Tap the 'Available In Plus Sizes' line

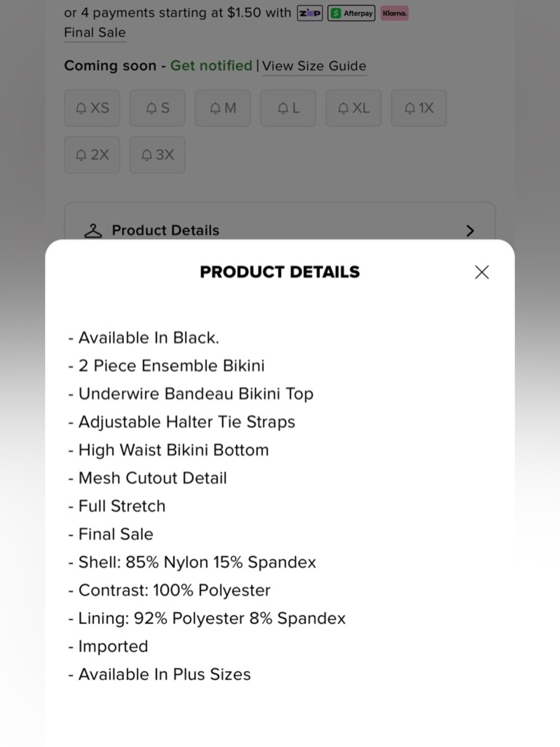tap(164, 675)
